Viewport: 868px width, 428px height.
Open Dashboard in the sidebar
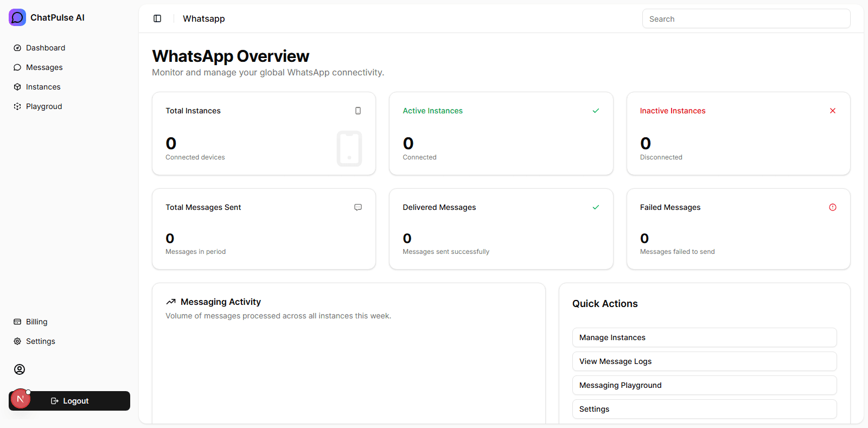click(x=69, y=48)
